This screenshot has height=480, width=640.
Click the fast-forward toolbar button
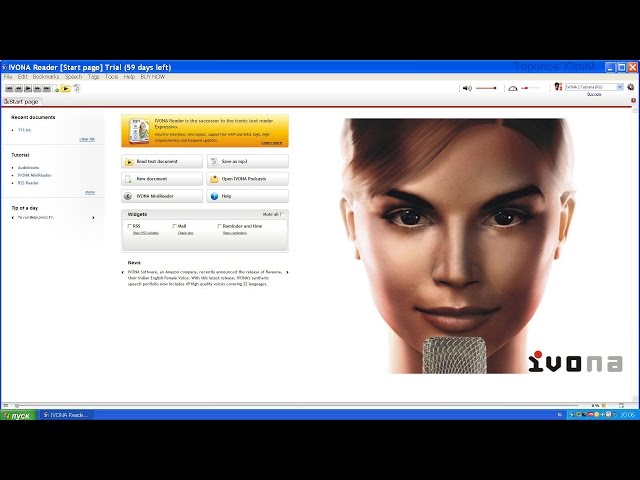point(37,88)
